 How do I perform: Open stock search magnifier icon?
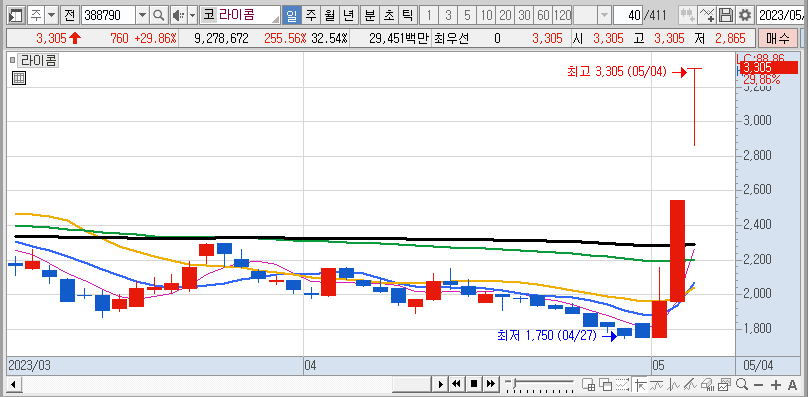pyautogui.click(x=159, y=15)
